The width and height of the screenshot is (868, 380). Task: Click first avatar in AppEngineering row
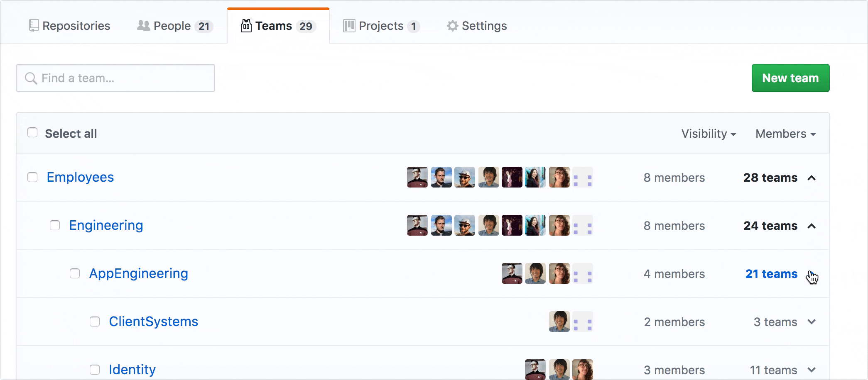[x=512, y=274]
